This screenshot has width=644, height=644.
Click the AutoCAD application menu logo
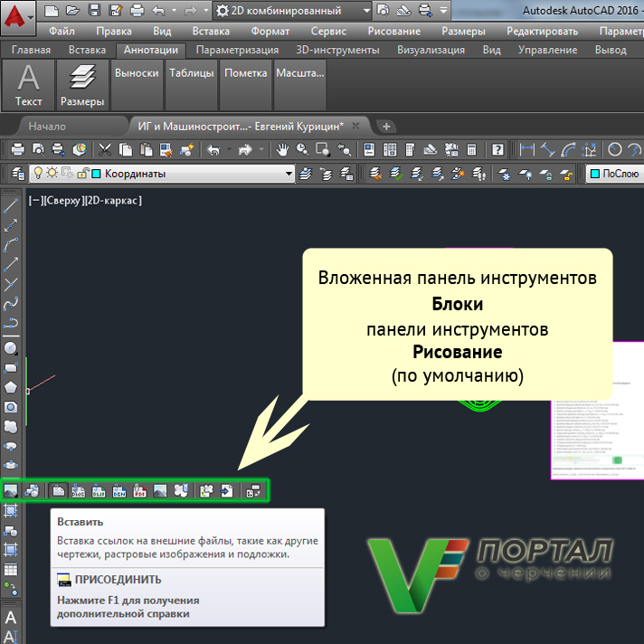point(18,17)
